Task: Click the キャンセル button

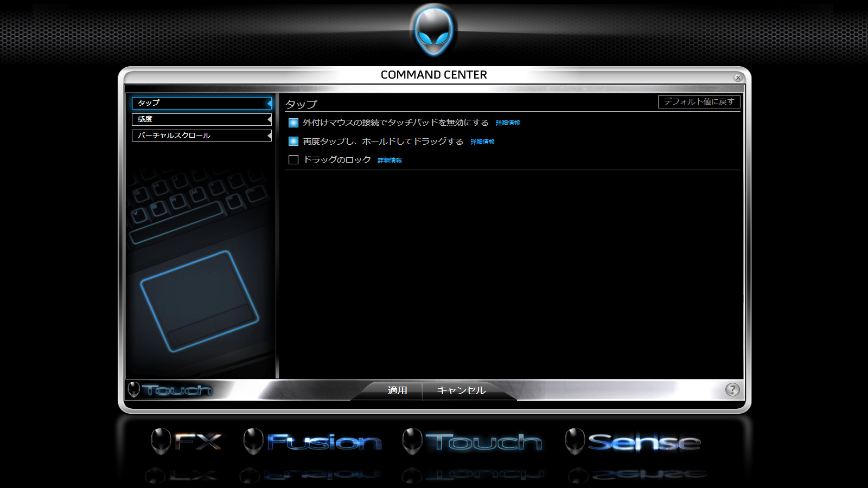Action: 461,390
